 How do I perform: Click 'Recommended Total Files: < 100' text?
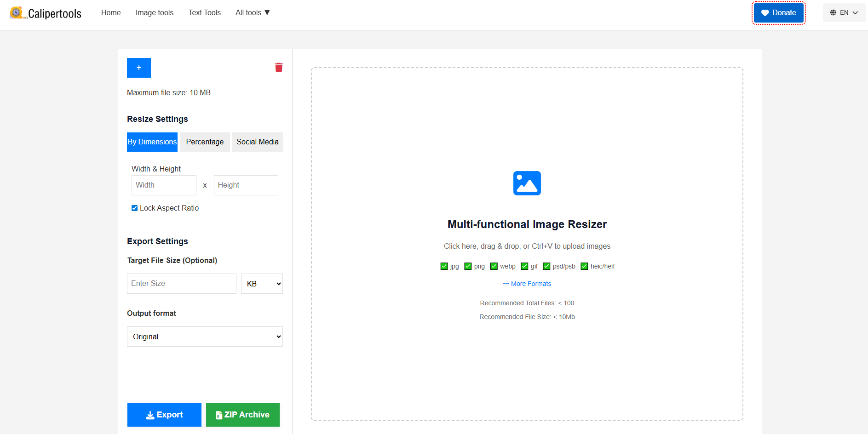[x=527, y=303]
